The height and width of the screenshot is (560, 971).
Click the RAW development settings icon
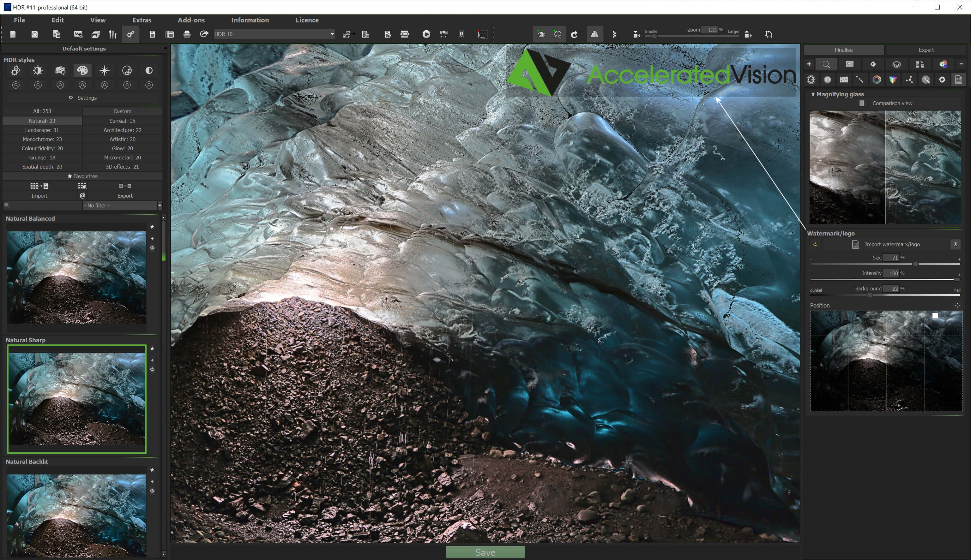(78, 34)
